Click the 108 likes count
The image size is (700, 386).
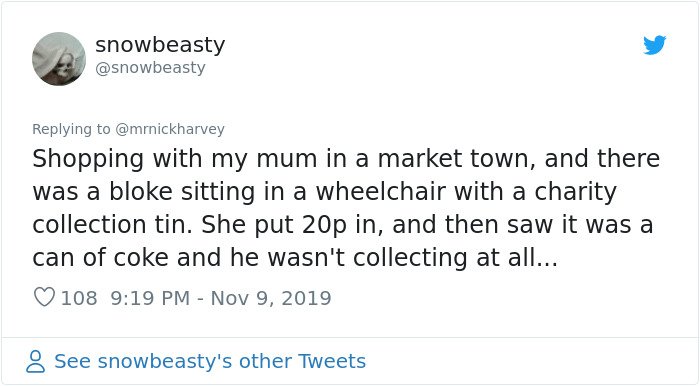pos(79,298)
